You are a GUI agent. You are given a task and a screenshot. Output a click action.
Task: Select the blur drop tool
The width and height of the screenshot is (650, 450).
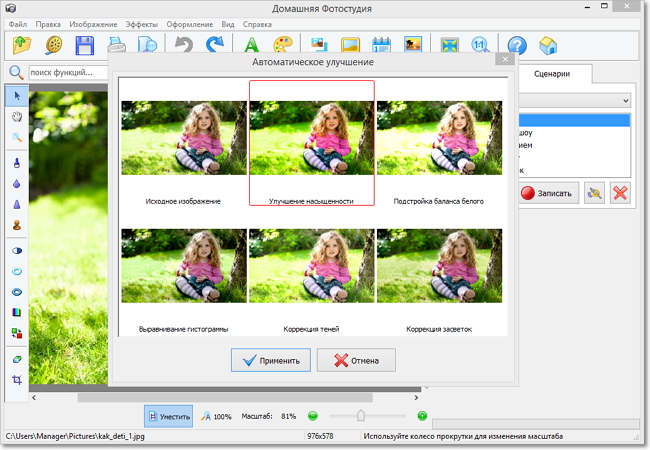17,184
